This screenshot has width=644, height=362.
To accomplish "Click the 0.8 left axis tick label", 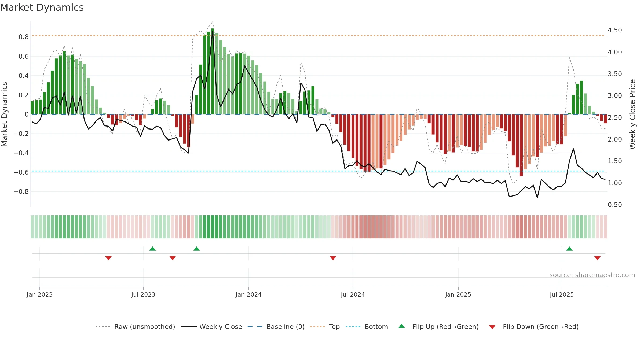I will (x=24, y=37).
